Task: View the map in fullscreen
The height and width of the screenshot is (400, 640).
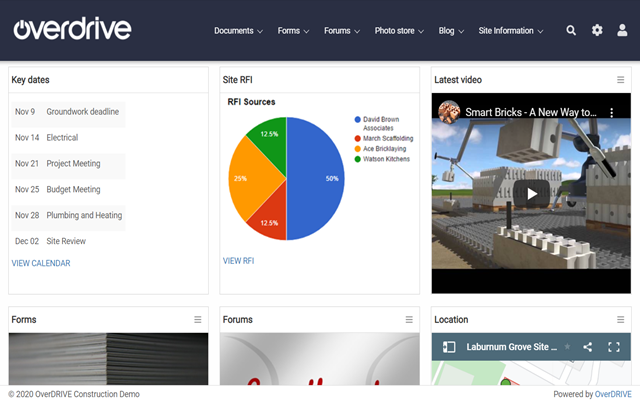Action: tap(614, 347)
